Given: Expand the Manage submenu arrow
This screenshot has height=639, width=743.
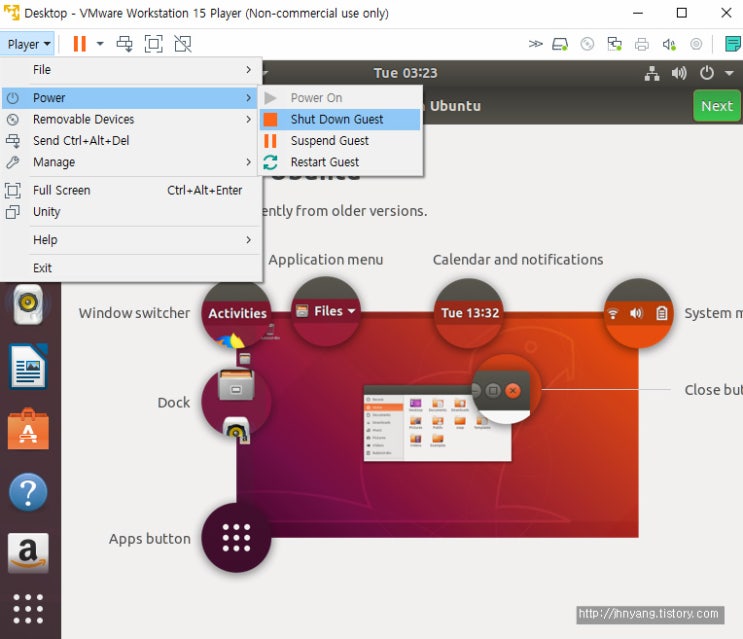Looking at the screenshot, I should [249, 162].
